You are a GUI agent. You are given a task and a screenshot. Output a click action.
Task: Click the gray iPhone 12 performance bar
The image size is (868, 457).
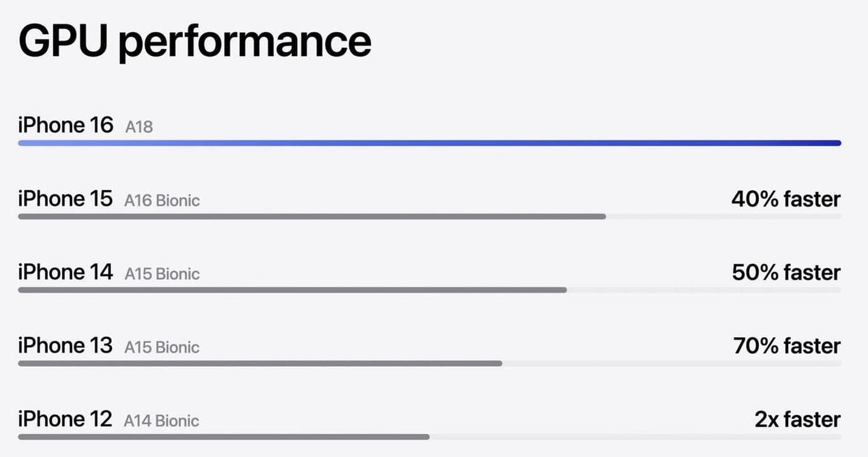tap(224, 437)
